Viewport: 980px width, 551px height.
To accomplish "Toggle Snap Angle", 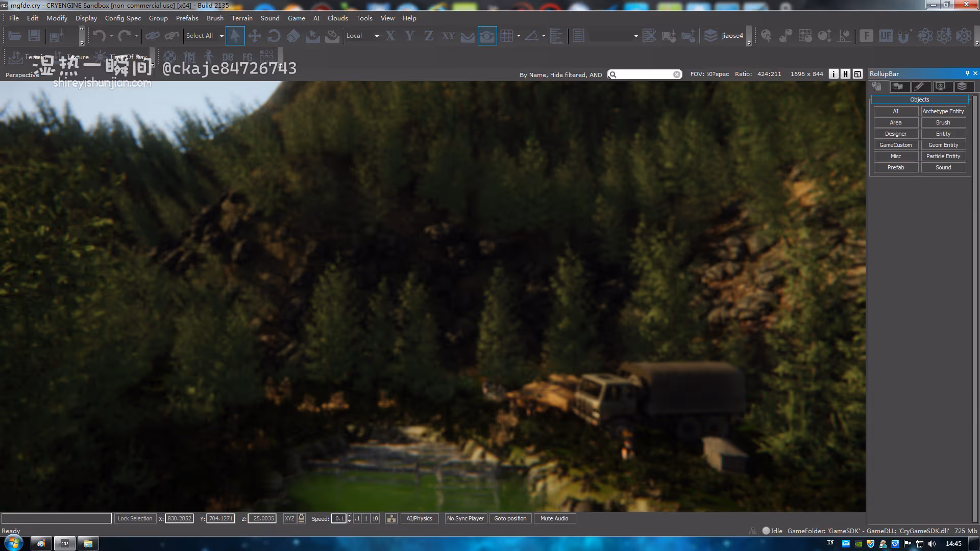I will [x=531, y=36].
